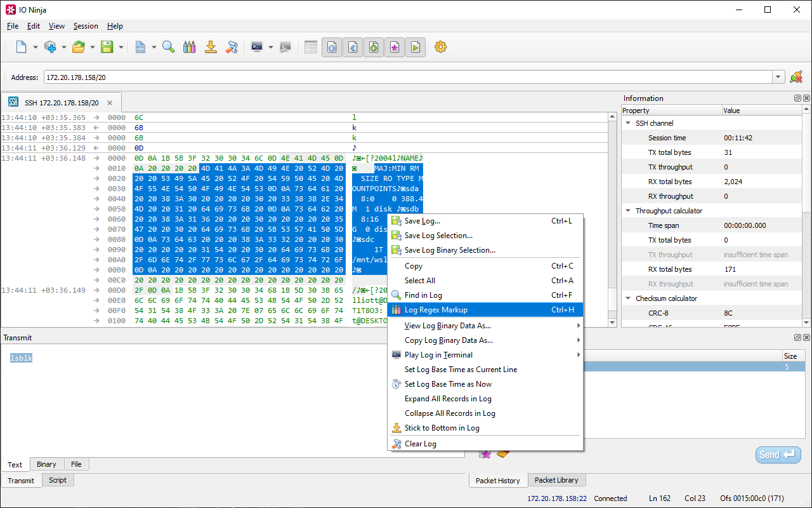
Task: Choose Save Log Binary Selection... menu item
Action: 485,250
